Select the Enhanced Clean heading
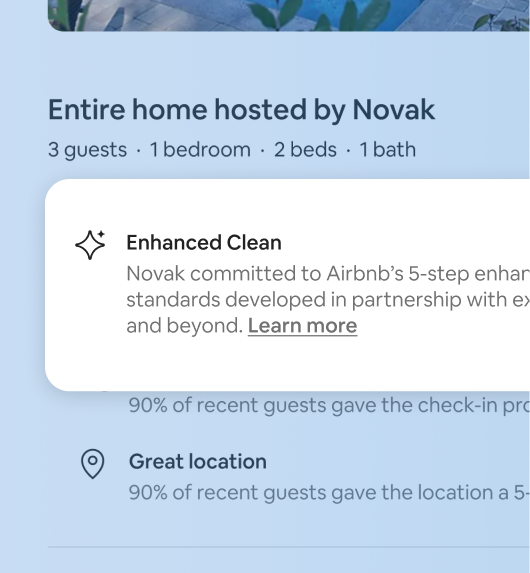The image size is (530, 573). [204, 243]
